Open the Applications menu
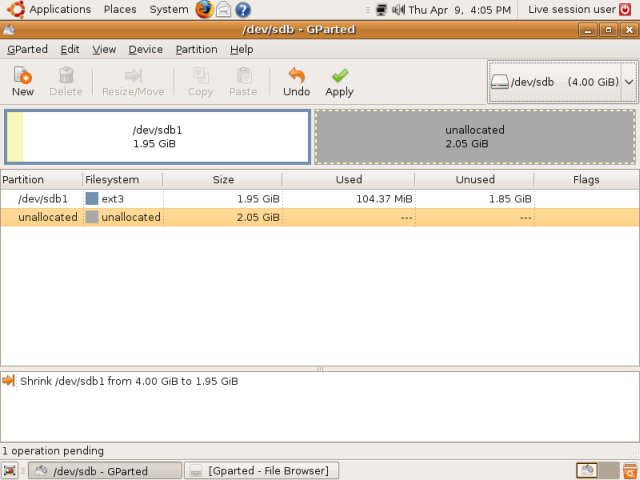 point(60,9)
